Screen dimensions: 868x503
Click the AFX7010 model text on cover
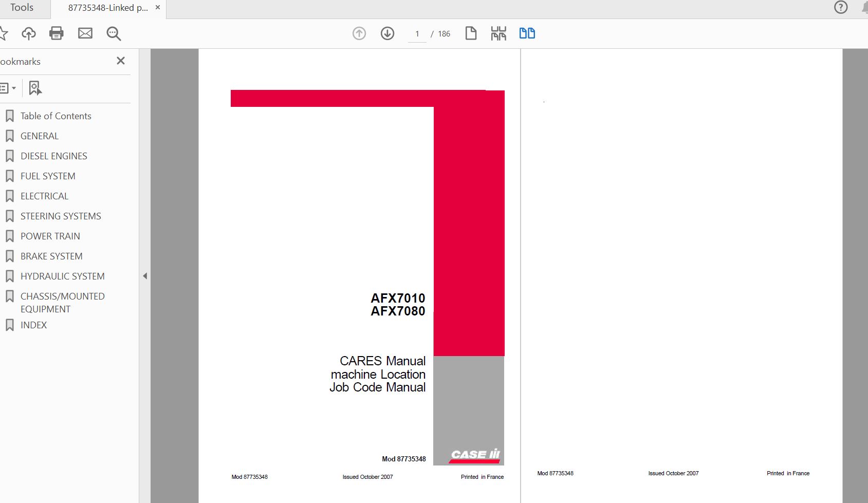click(398, 298)
